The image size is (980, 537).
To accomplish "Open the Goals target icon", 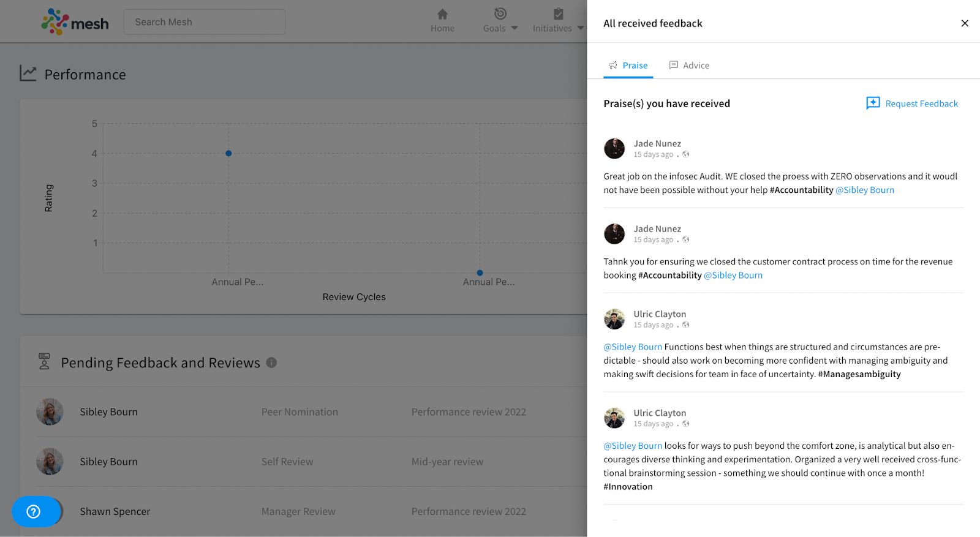I will point(500,13).
